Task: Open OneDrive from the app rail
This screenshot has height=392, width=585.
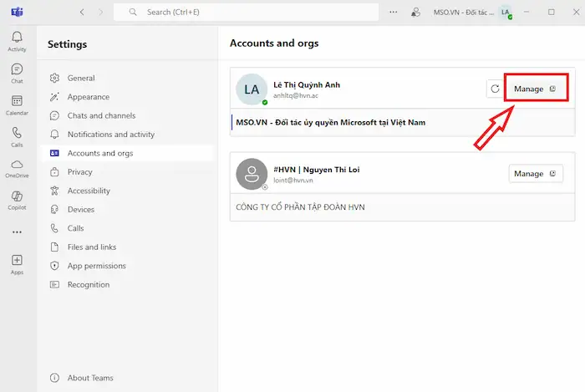Action: [17, 167]
